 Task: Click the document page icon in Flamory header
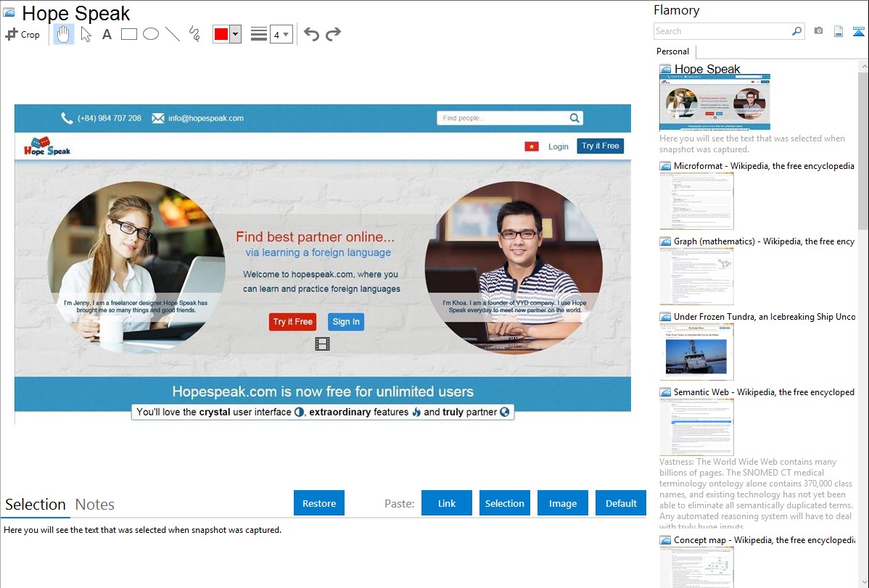[839, 31]
